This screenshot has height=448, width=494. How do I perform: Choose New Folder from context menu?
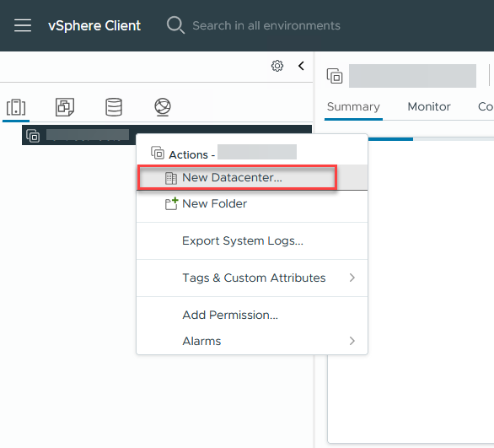point(252,203)
